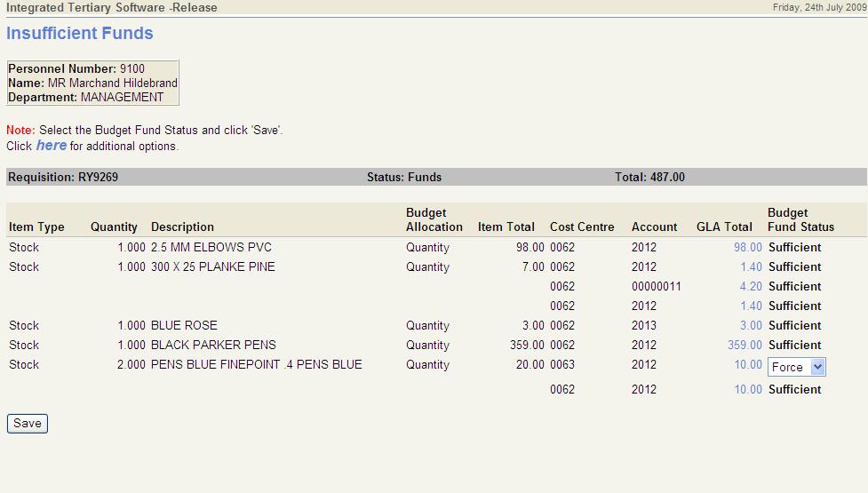Open the 'here' additional options link
The width and height of the screenshot is (868, 493).
point(51,145)
